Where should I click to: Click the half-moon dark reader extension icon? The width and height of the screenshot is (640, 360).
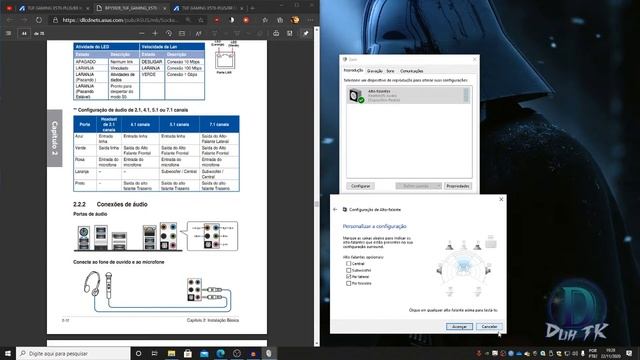click(x=231, y=20)
